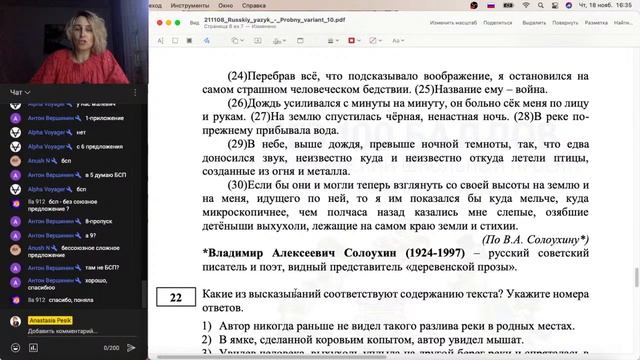The image size is (640, 360).
Task: Select the Text Selection tool in the markup toolbar
Action: click(x=160, y=40)
